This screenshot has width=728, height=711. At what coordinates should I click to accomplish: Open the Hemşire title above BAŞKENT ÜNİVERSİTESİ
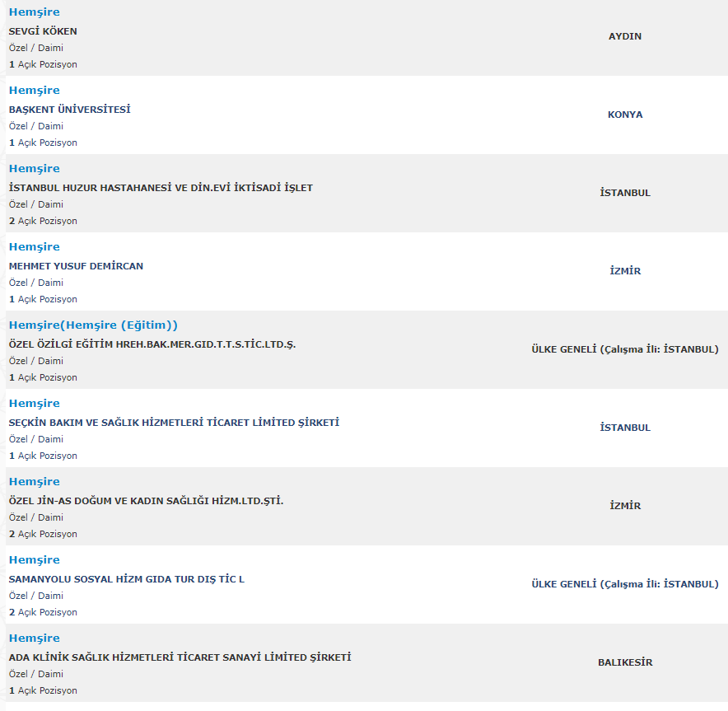click(x=34, y=91)
